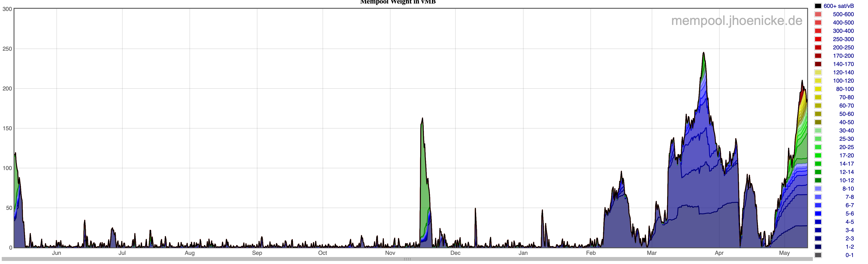The width and height of the screenshot is (868, 264).
Task: Select the 70-80 legend label
Action: pos(846,97)
